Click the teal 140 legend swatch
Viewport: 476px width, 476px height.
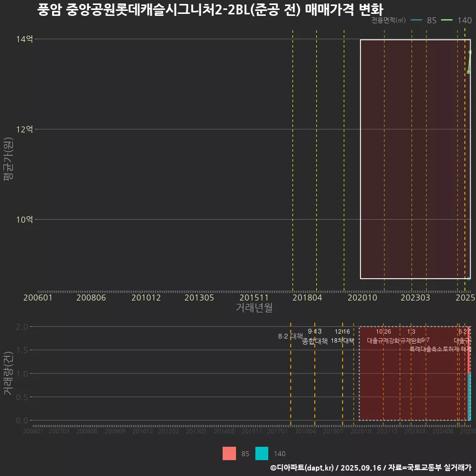pyautogui.click(x=262, y=453)
